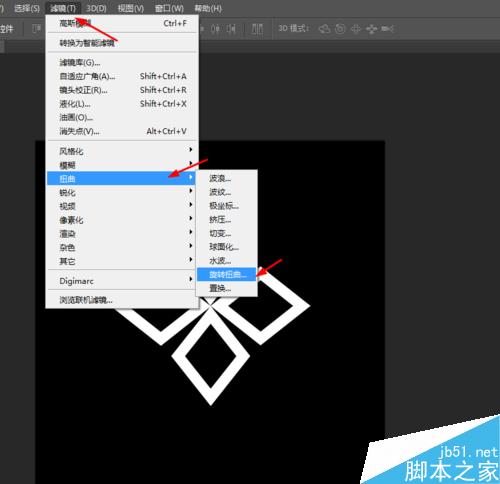Image resolution: width=500 pixels, height=484 pixels.
Task: Click highlighted 旋转扭曲... twirl filter
Action: point(227,274)
